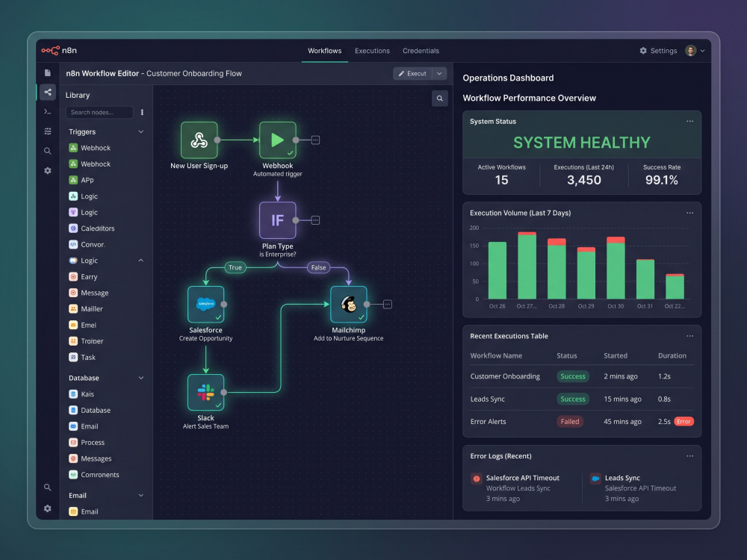Click the red Error badge
The height and width of the screenshot is (560, 747).
[684, 421]
